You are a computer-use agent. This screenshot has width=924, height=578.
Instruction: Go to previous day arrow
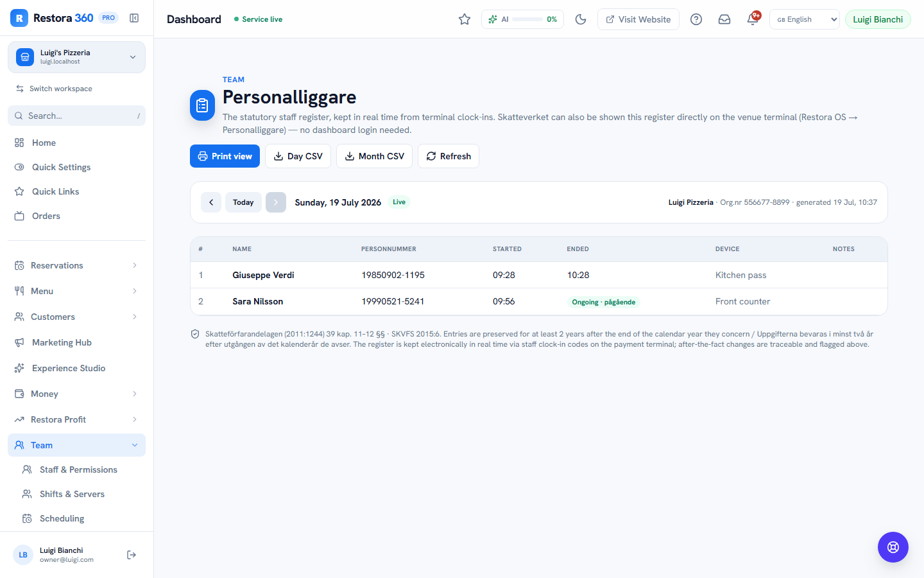(x=211, y=202)
